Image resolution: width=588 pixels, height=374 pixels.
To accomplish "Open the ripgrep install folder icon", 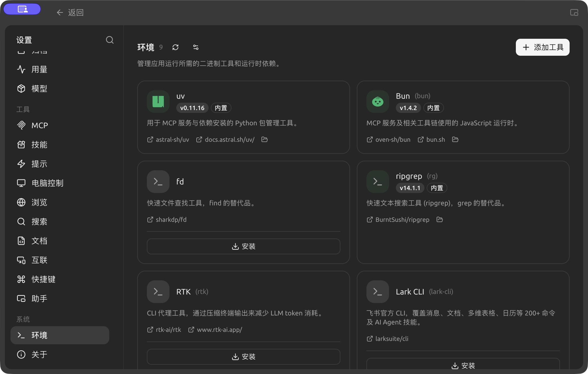I will pos(440,220).
